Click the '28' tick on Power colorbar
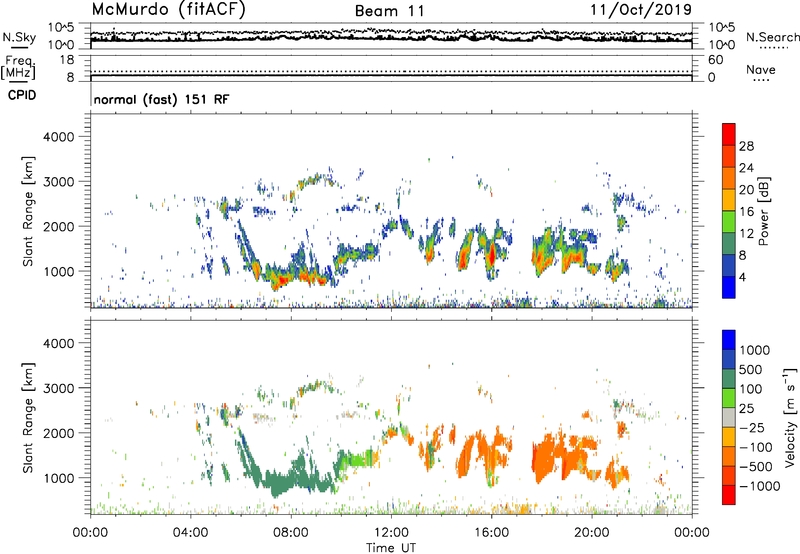 click(746, 146)
